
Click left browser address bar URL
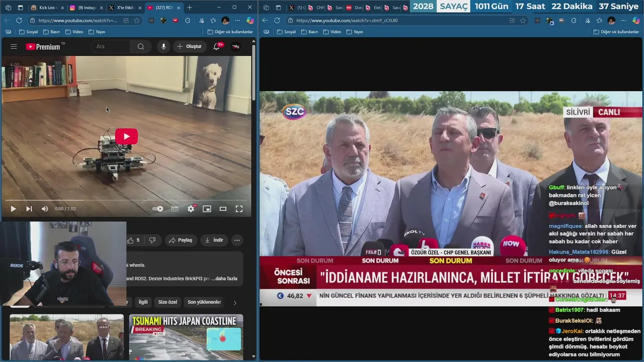point(77,21)
